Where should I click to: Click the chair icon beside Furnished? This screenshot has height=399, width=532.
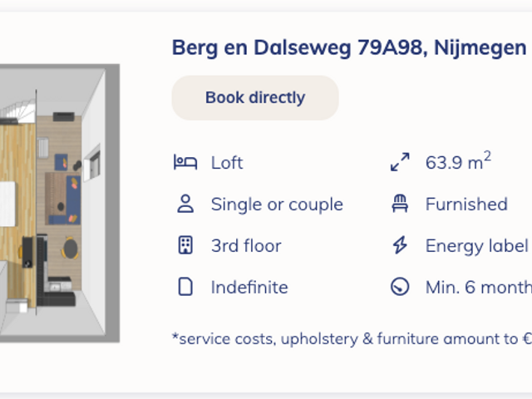400,204
